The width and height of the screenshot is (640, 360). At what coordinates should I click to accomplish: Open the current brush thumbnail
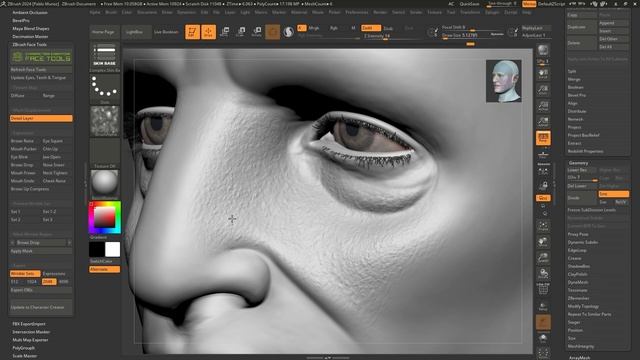[104, 55]
